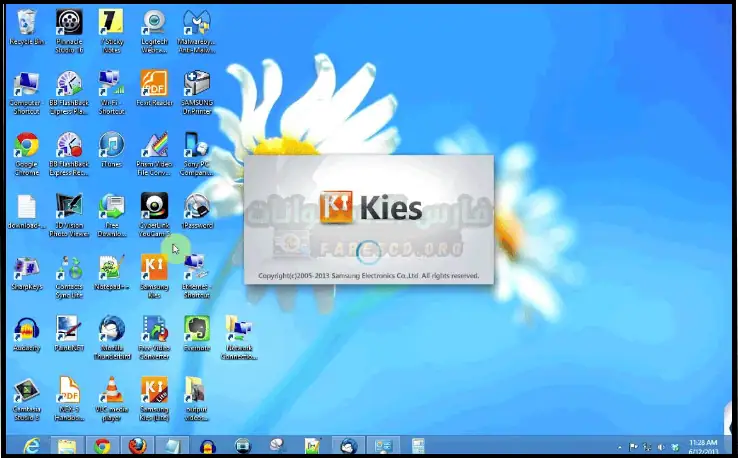Open Internet Explorer from the taskbar
This screenshot has width=738, height=458.
coord(32,445)
